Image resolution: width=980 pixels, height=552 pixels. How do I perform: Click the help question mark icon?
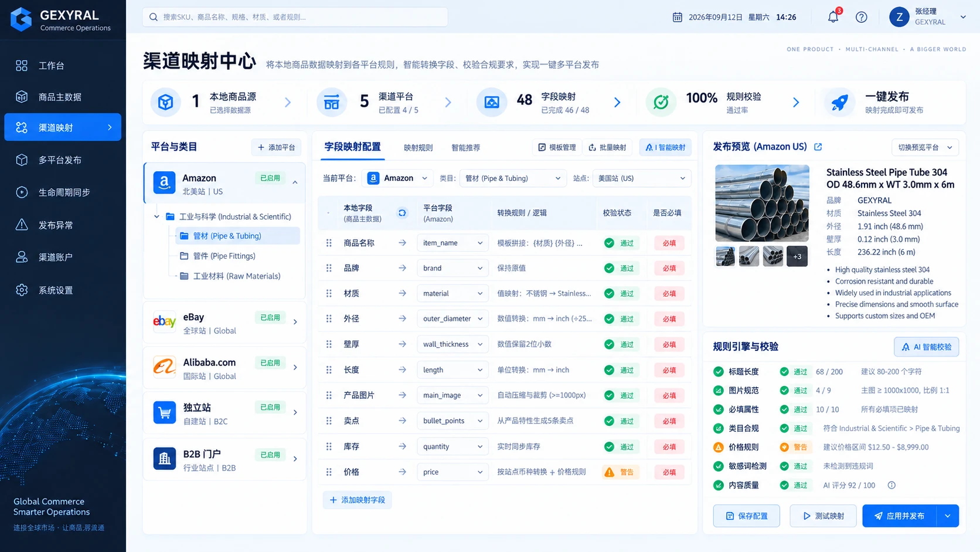[x=861, y=17]
